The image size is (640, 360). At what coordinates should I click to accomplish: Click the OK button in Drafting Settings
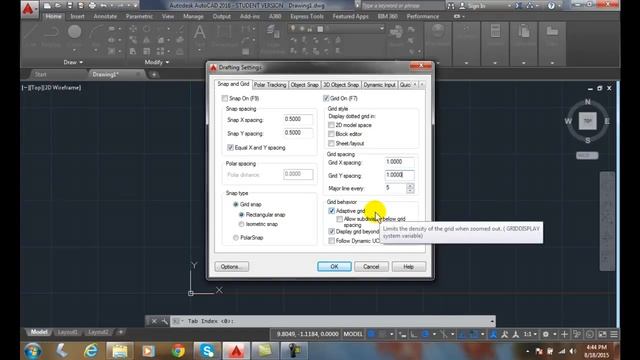334,267
